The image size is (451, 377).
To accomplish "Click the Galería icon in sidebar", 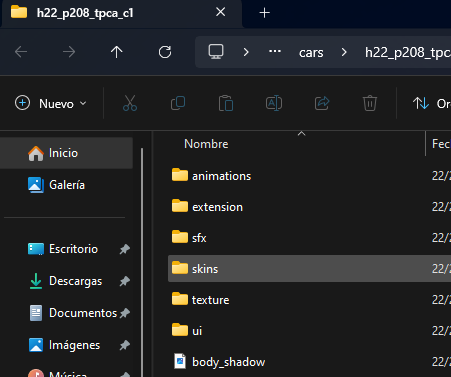I will 36,185.
